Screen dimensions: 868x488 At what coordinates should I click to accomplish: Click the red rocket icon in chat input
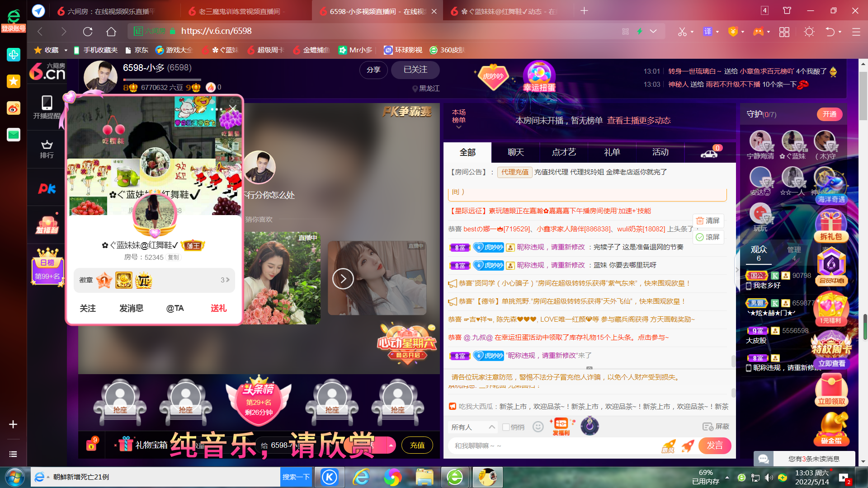click(x=688, y=446)
